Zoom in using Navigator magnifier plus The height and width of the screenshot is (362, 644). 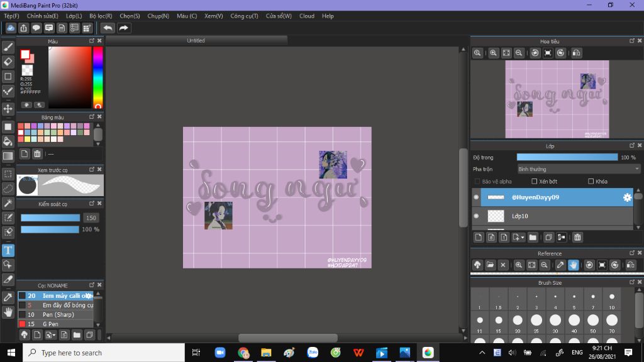click(x=493, y=53)
